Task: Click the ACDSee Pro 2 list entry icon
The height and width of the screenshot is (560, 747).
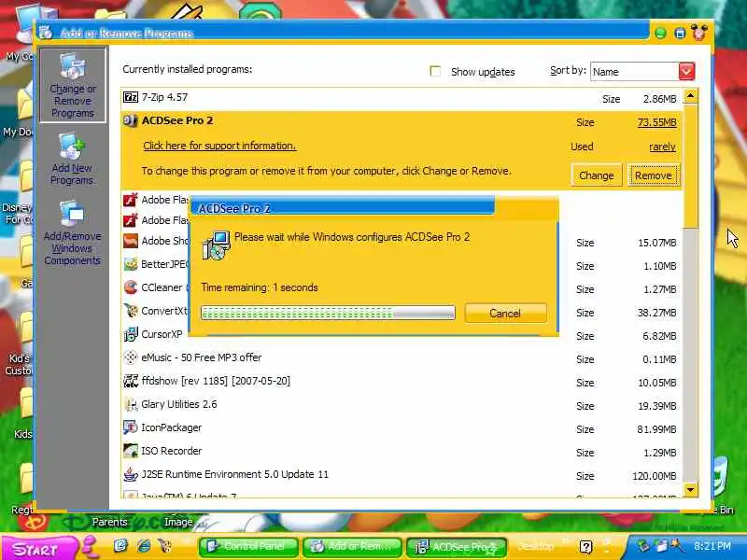Action: (131, 120)
